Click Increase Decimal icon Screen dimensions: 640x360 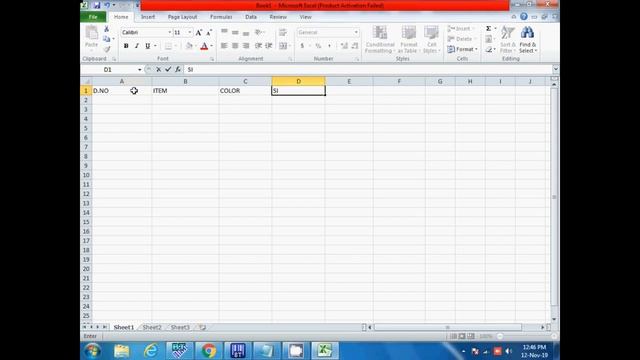point(344,46)
